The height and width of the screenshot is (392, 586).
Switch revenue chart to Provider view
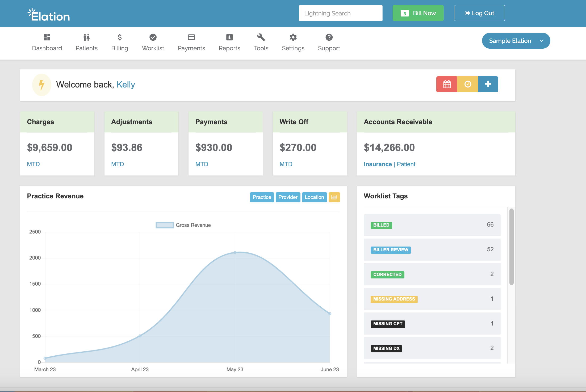tap(288, 197)
